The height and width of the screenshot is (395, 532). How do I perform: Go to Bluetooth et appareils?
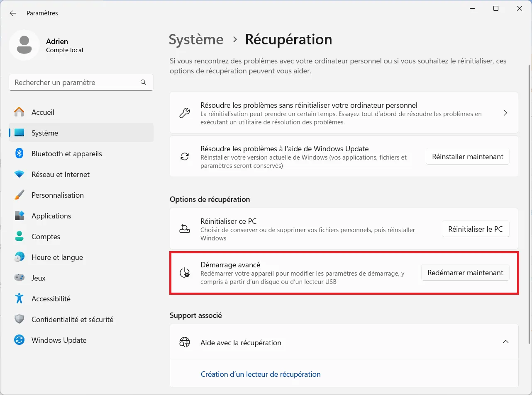click(x=81, y=153)
